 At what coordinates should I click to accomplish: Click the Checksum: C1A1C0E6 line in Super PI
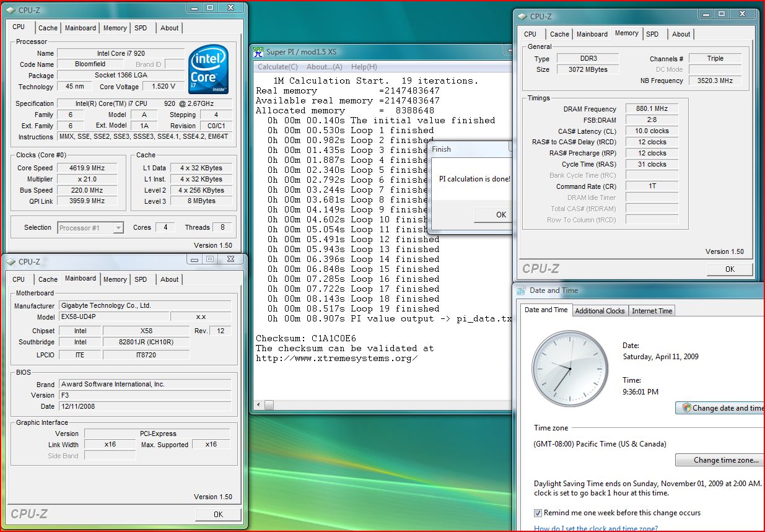306,338
